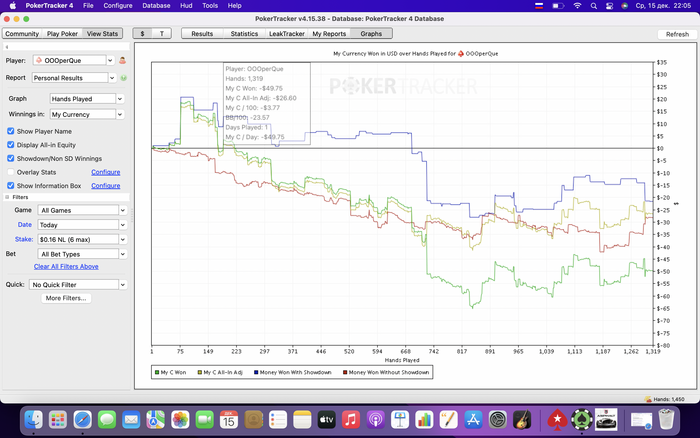Switch to the My Reports tab

pyautogui.click(x=329, y=33)
